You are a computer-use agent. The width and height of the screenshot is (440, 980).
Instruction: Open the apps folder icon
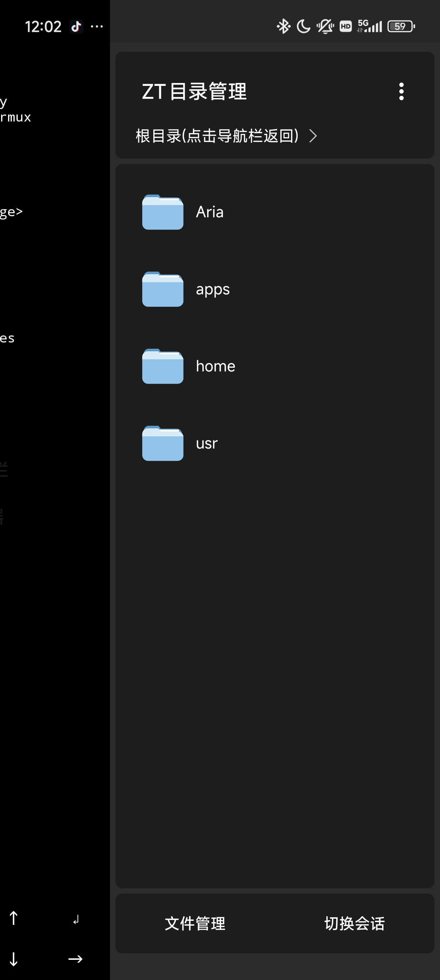pyautogui.click(x=163, y=289)
